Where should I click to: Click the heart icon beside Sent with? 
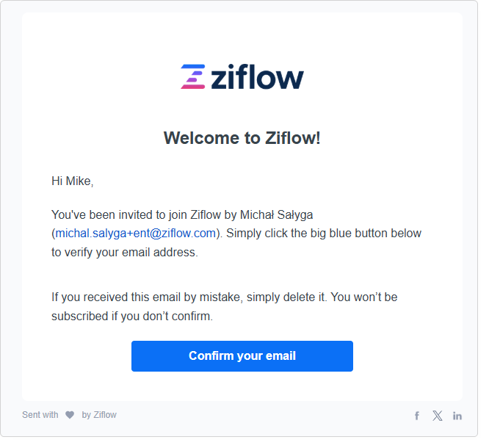[x=70, y=415]
